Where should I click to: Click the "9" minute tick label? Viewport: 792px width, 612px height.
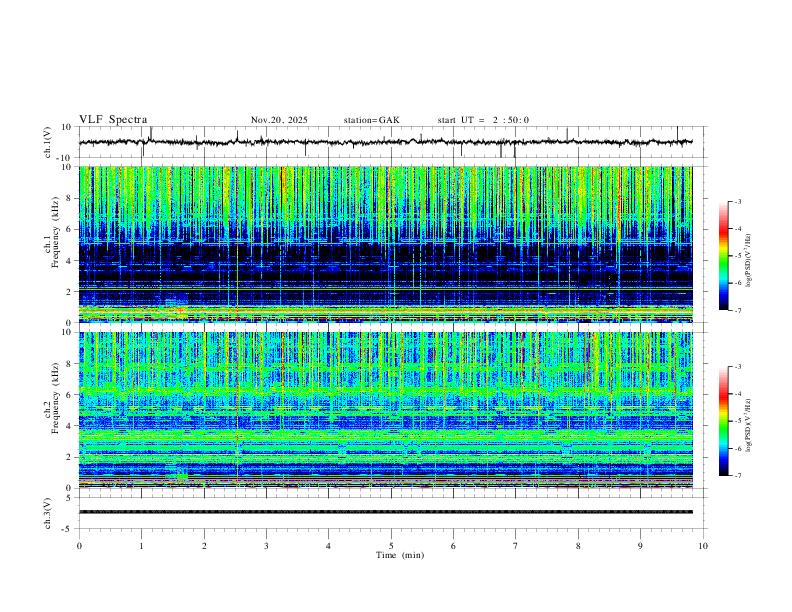[x=640, y=546]
